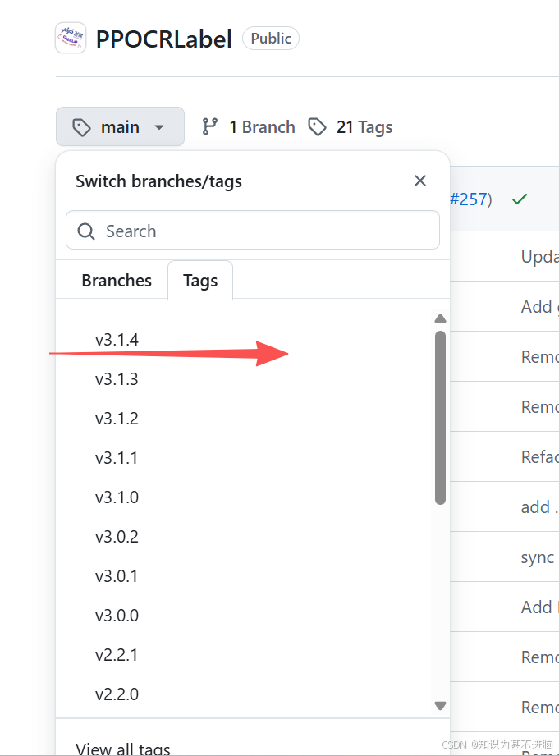
Task: Select tag v3.1.3
Action: [117, 379]
